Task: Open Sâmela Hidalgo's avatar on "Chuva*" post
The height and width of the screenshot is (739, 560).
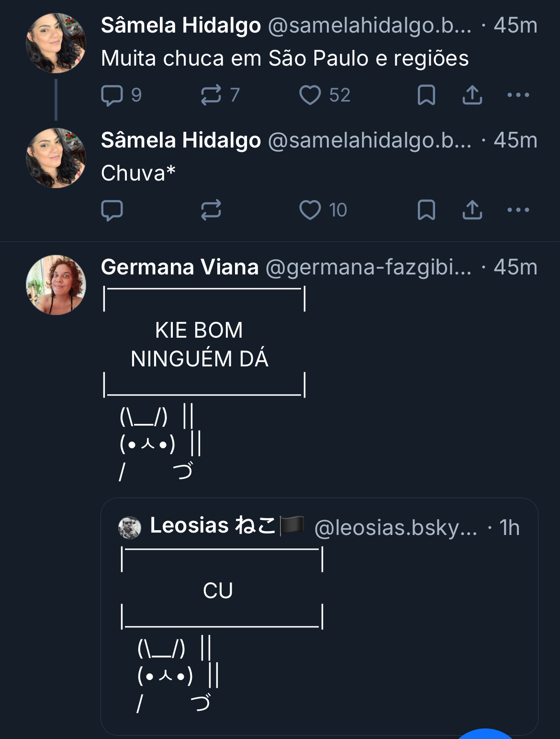Action: [56, 158]
